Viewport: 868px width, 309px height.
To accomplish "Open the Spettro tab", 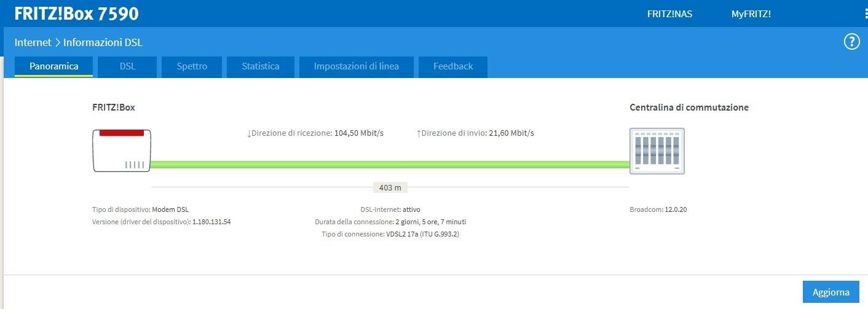I will [x=192, y=66].
